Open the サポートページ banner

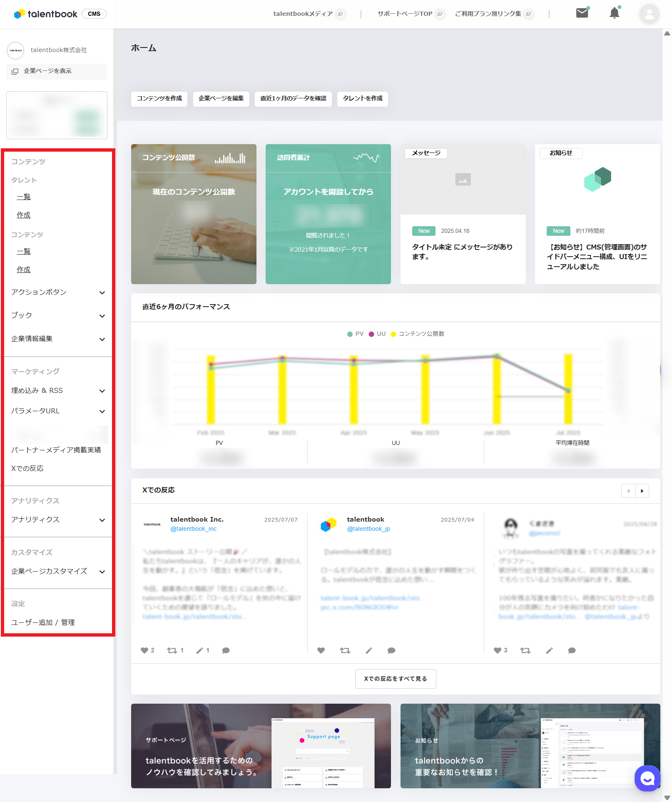(x=261, y=746)
